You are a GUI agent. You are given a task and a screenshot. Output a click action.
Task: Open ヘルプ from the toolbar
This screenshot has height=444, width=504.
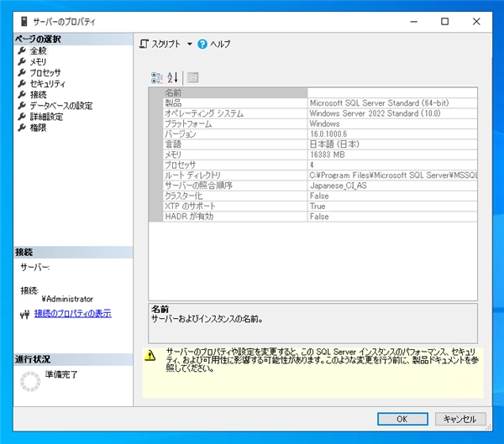(220, 44)
